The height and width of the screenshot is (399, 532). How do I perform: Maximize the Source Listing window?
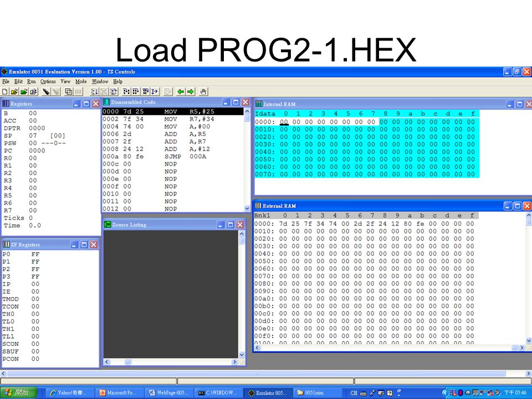click(x=231, y=224)
